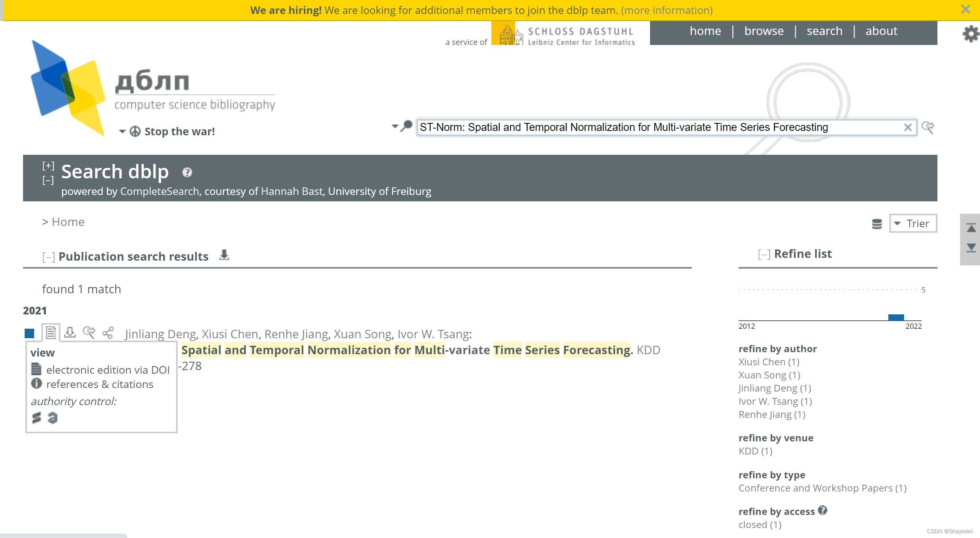Open the about menu item

(x=881, y=31)
